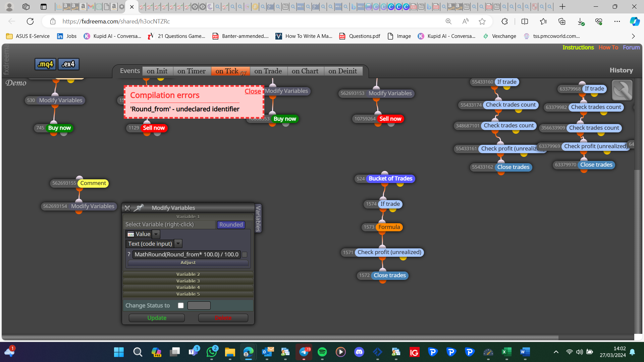
Task: Tick the Change Status to checkbox
Action: 181,305
